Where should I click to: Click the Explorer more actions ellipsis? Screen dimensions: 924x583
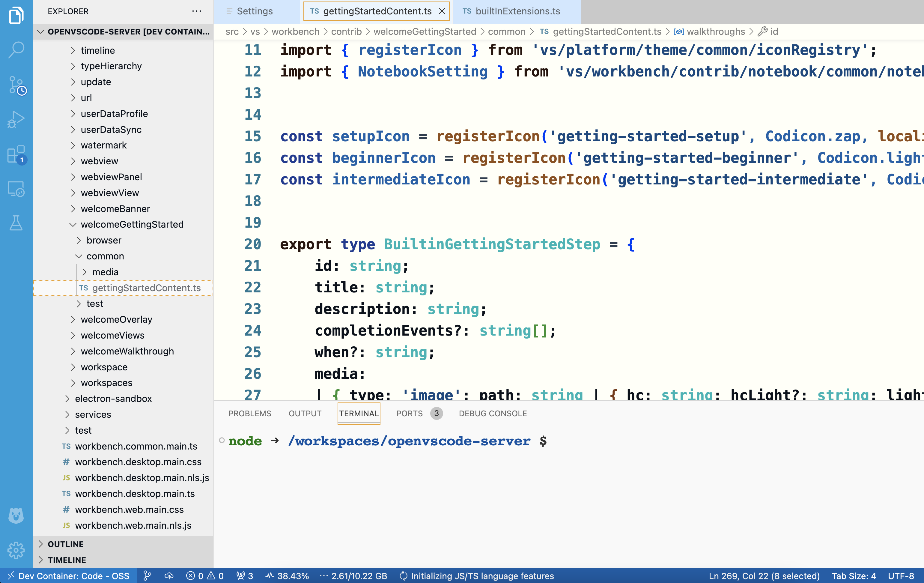(x=196, y=11)
